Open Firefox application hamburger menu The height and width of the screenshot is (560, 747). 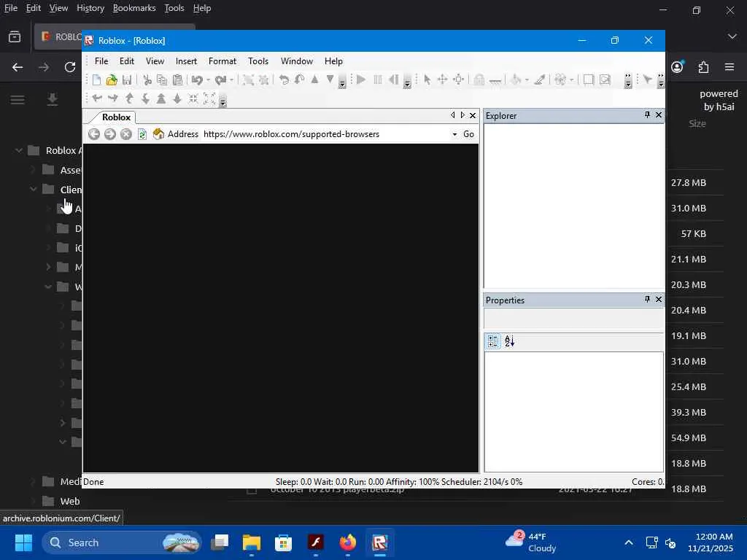(729, 67)
